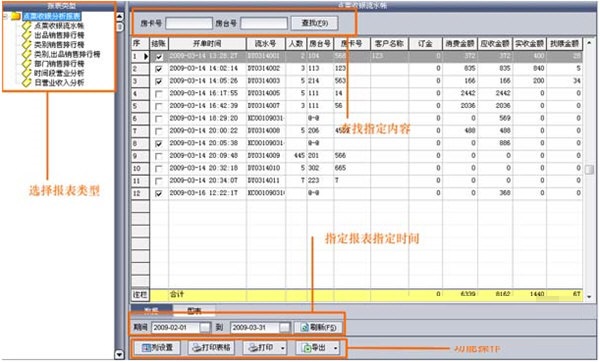Click the report tree panel scroll-down arrow
Image resolution: width=600 pixels, height=362 pixels.
(119, 354)
